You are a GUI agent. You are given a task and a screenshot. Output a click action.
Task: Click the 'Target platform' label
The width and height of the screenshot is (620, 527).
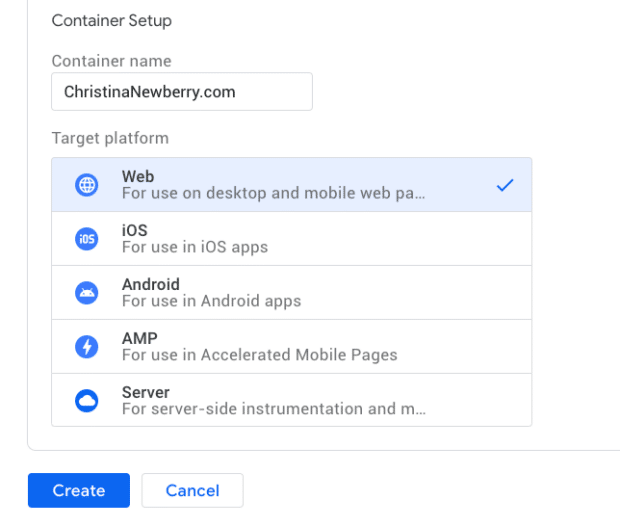[x=110, y=138]
